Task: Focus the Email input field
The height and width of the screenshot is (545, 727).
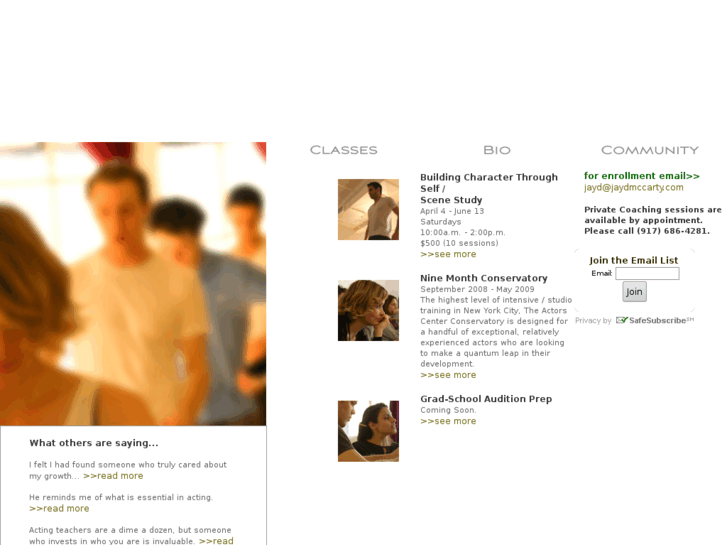Action: (x=647, y=273)
